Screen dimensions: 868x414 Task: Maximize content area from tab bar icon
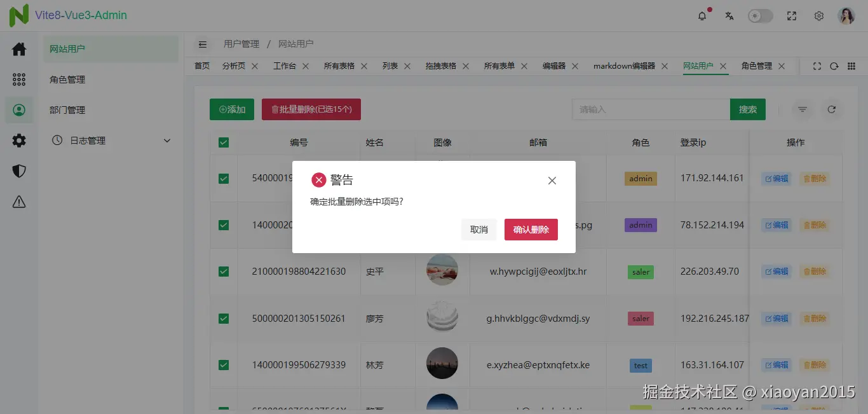(x=817, y=66)
